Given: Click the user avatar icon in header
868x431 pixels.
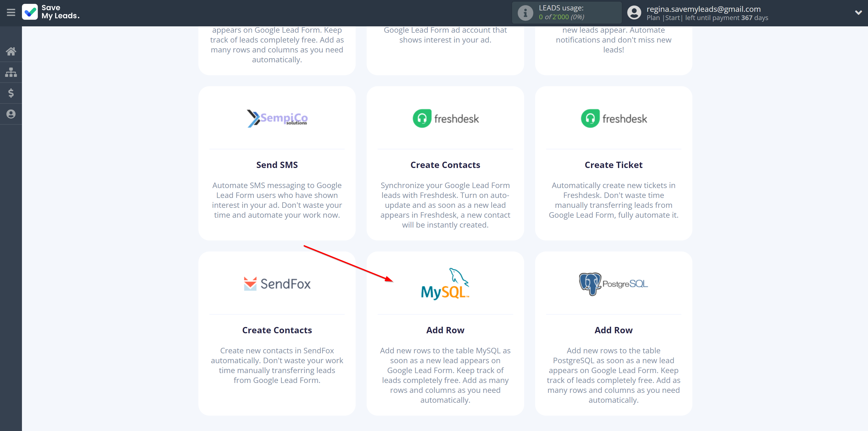Looking at the screenshot, I should pyautogui.click(x=634, y=13).
